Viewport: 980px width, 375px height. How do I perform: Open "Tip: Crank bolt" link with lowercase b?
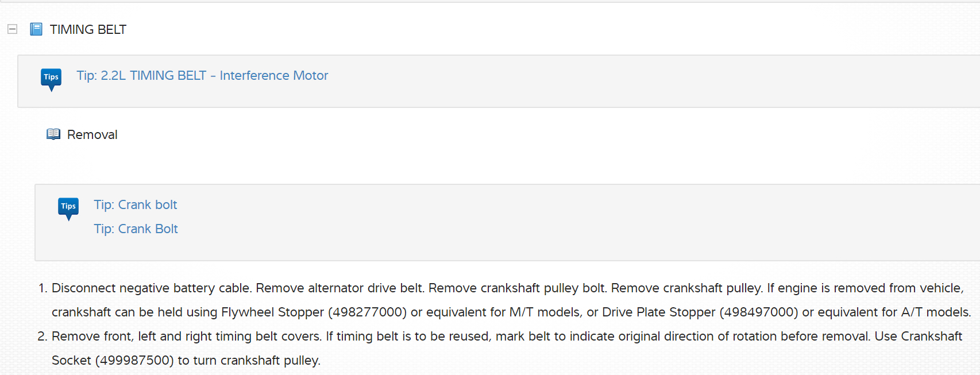[136, 205]
